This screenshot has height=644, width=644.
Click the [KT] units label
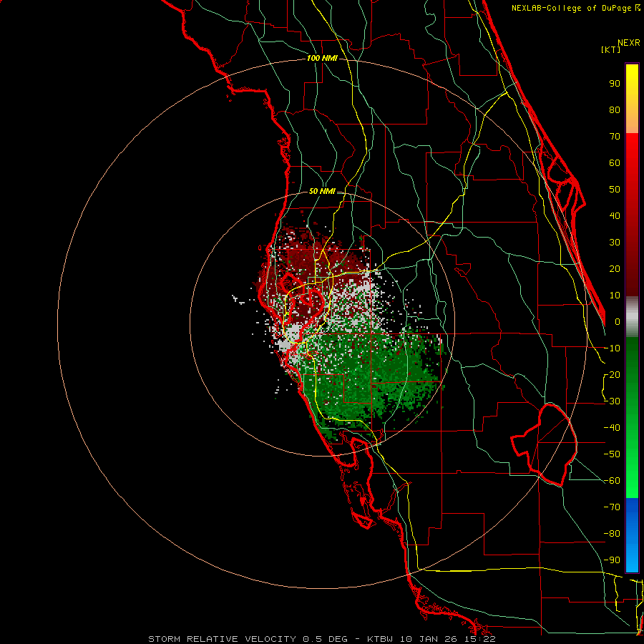coord(611,49)
